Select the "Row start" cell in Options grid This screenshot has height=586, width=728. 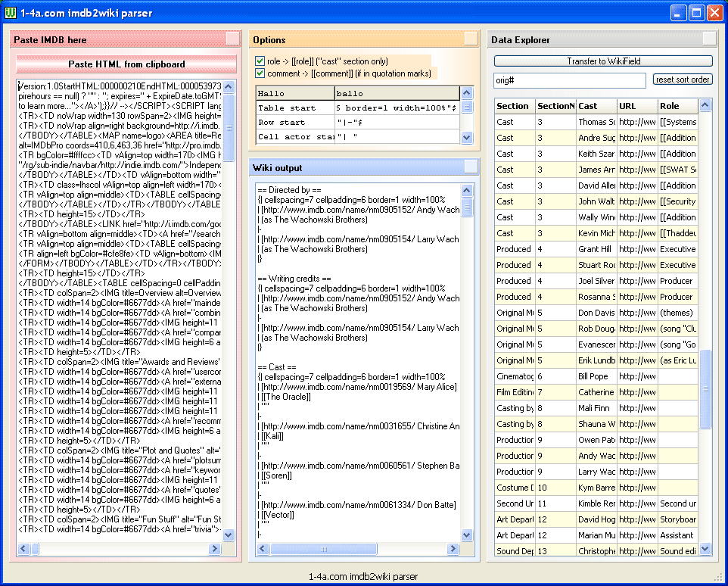(295, 122)
